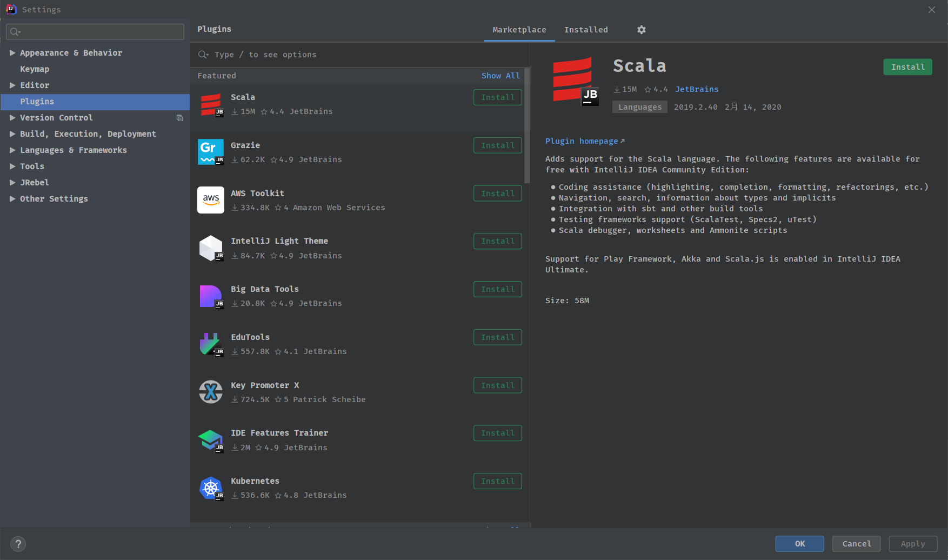Click the Cancel button
The height and width of the screenshot is (560, 948).
[857, 544]
